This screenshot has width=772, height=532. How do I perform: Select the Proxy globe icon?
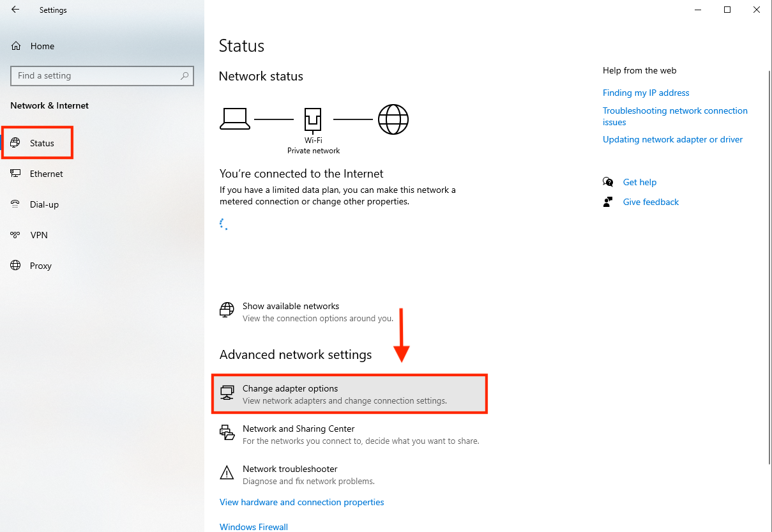click(15, 265)
